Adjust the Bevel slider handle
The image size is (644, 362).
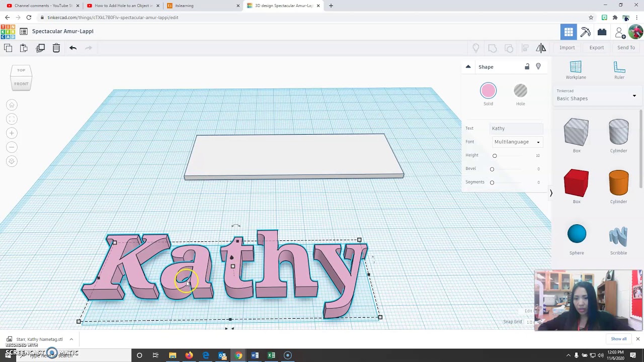pos(492,169)
